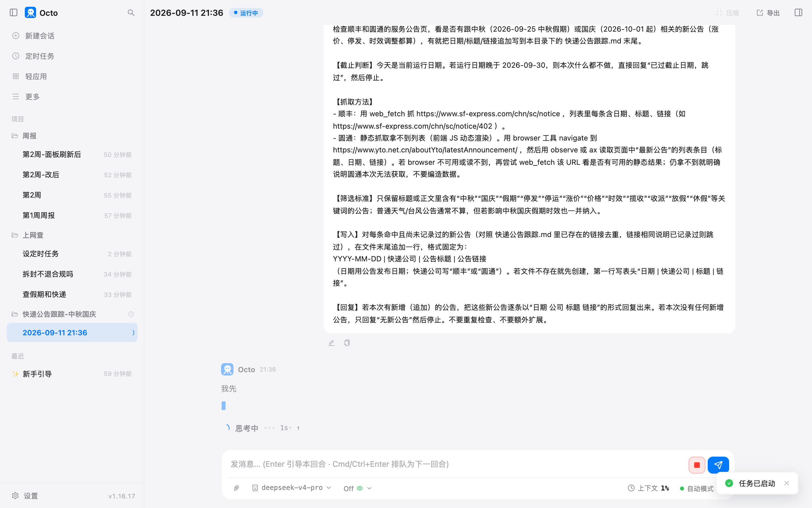Click the Octo reply text 我先

click(228, 389)
